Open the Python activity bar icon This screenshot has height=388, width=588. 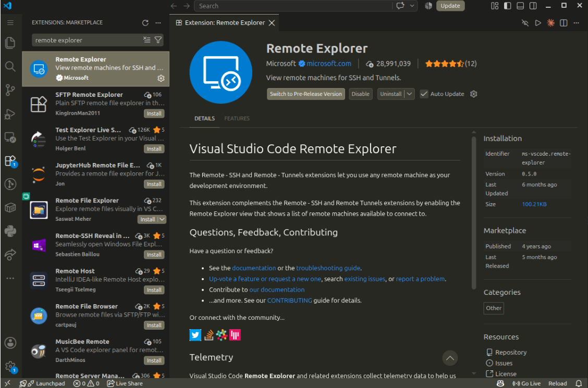tap(10, 231)
